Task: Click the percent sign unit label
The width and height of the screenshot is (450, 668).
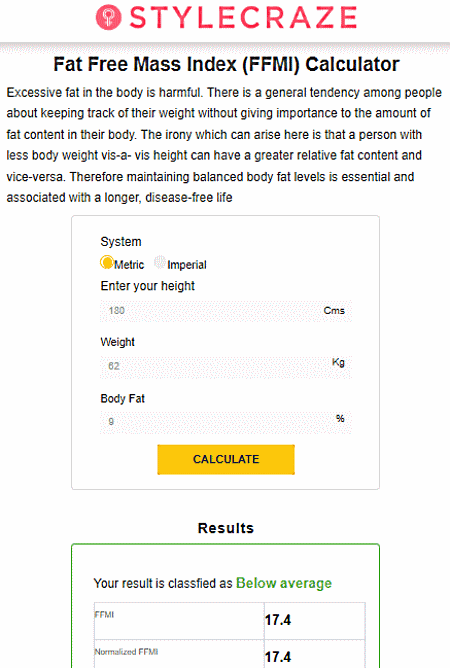Action: click(340, 418)
